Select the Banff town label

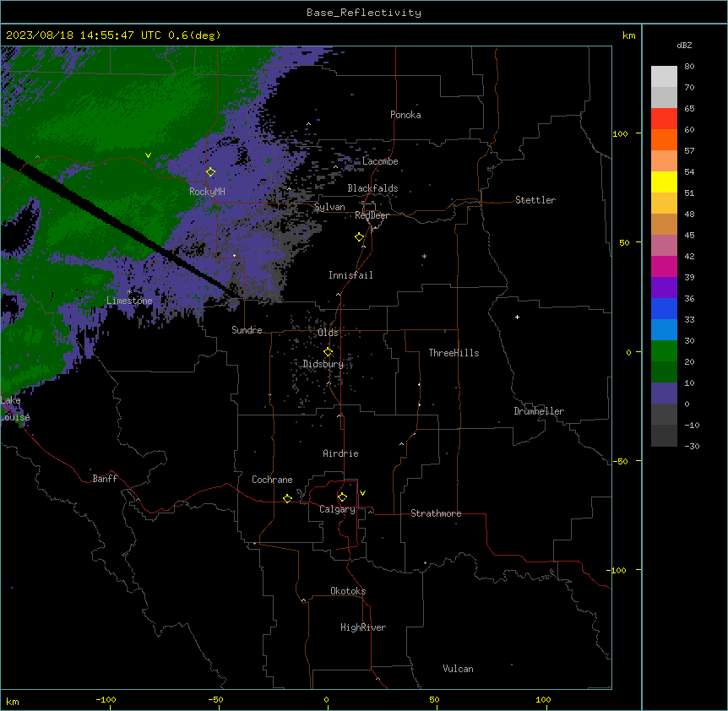105,479
